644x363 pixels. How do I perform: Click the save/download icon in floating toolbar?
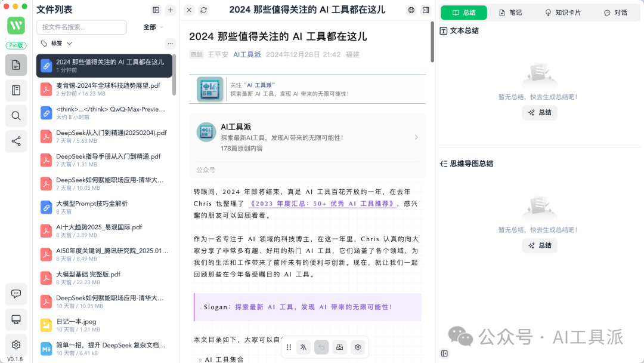tap(340, 347)
